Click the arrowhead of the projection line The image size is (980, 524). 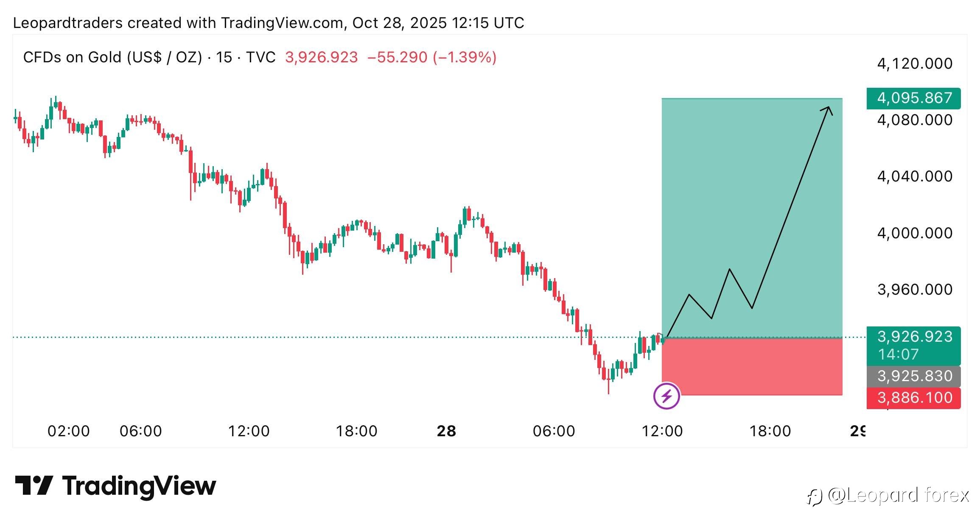(828, 110)
